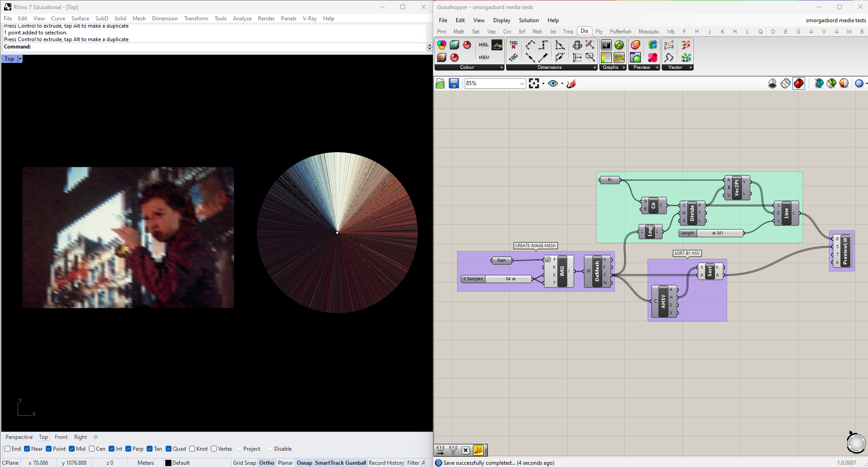Switch to the Pufferfish tab
This screenshot has width=868, height=467.
pos(620,32)
